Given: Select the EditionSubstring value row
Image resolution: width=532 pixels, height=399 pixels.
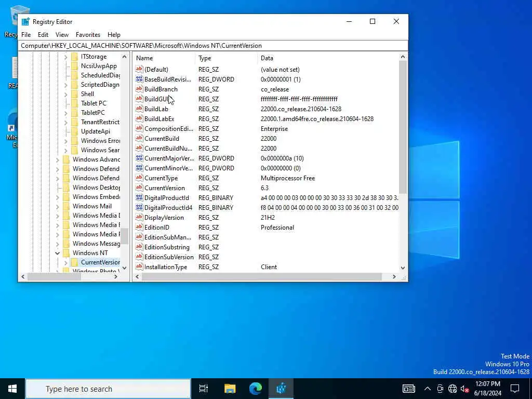Looking at the screenshot, I should pyautogui.click(x=267, y=247).
